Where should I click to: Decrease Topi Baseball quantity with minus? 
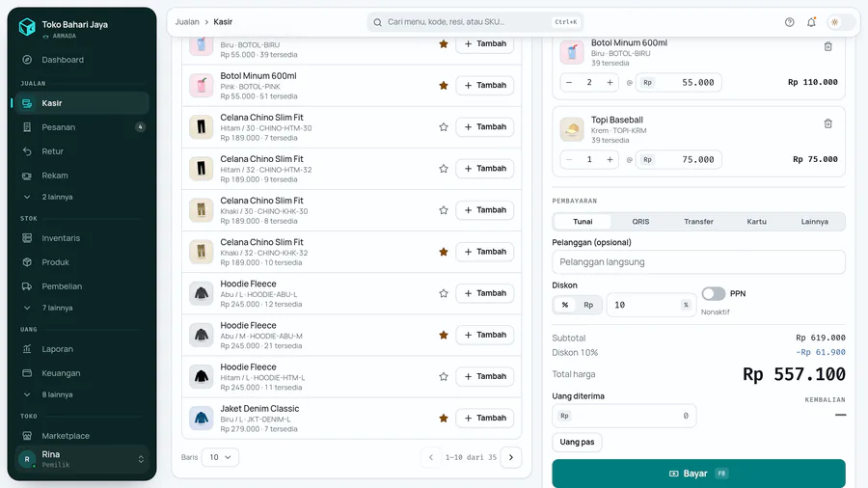coord(569,159)
